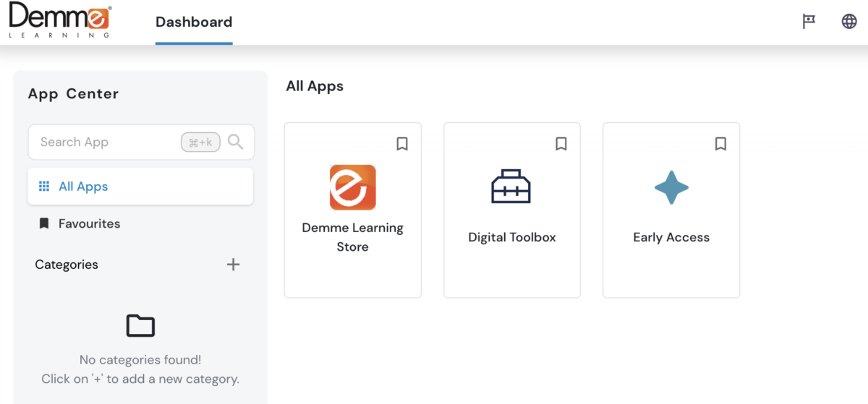This screenshot has height=404, width=868.
Task: Open the Favourites list
Action: [x=89, y=223]
